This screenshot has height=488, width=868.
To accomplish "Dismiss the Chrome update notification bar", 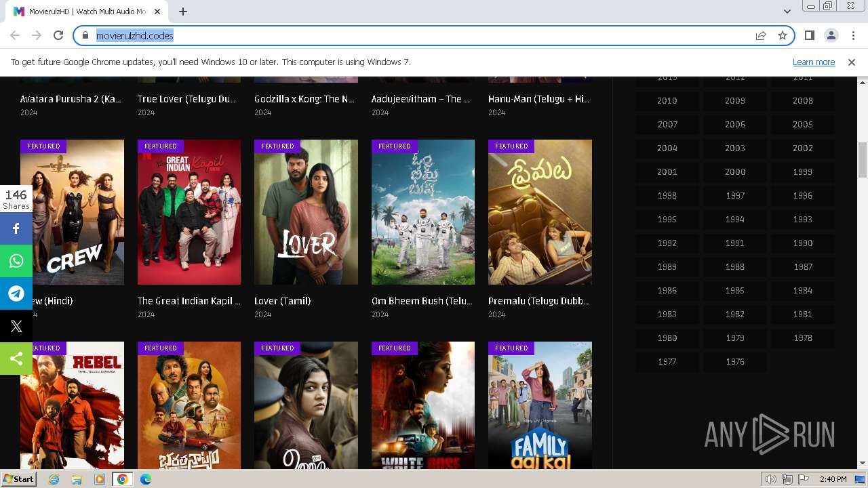I will (x=852, y=62).
